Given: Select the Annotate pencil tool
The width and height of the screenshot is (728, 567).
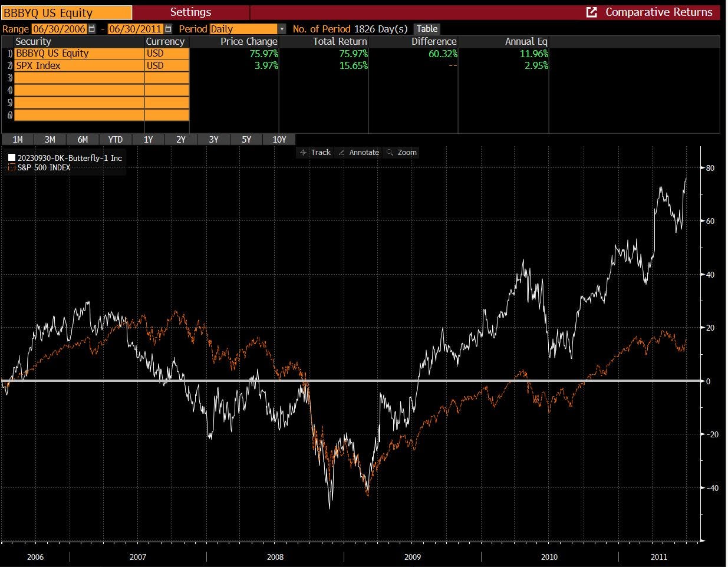Looking at the screenshot, I should pyautogui.click(x=358, y=152).
